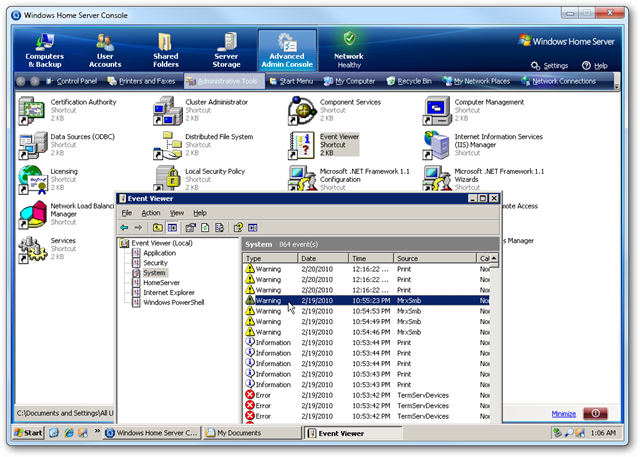Click Event Viewer toolbar Forward arrow
Viewport: 640px width, 457px height.
[138, 228]
